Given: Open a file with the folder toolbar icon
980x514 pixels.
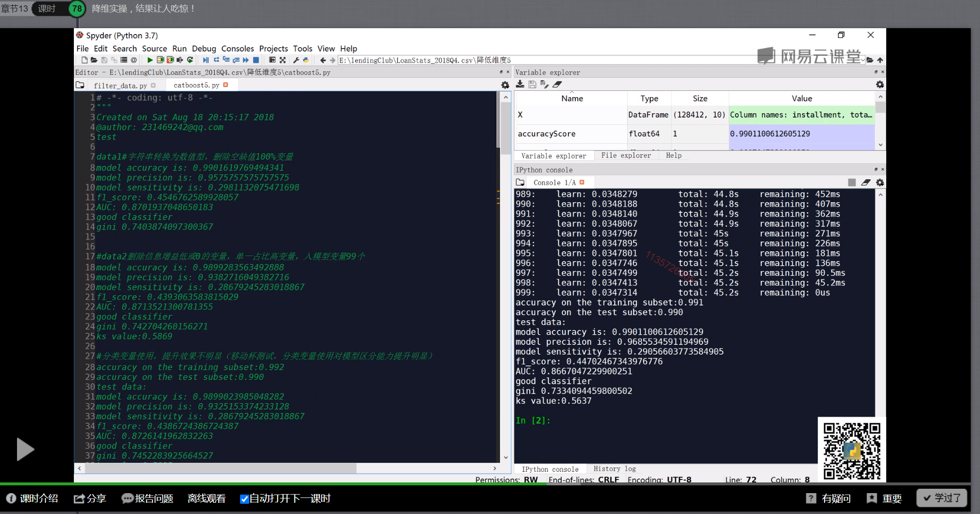Looking at the screenshot, I should (x=94, y=60).
